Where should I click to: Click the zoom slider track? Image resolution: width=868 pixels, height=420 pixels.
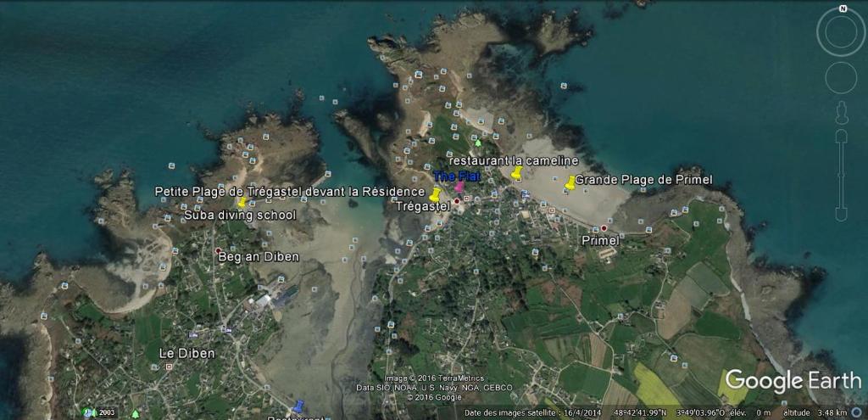pos(842,174)
